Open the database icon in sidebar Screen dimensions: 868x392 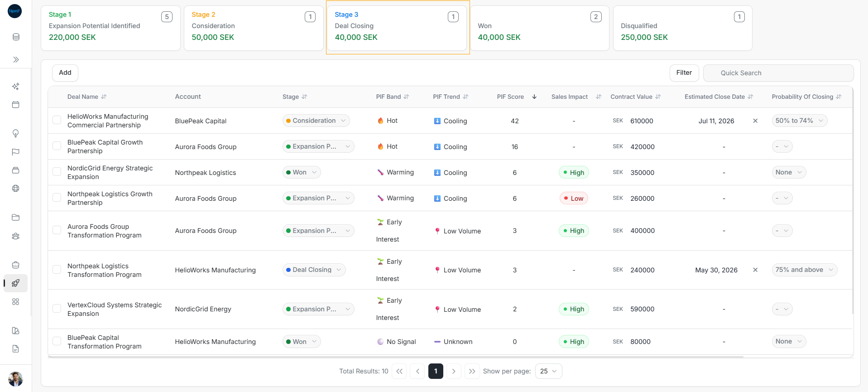coord(16,37)
